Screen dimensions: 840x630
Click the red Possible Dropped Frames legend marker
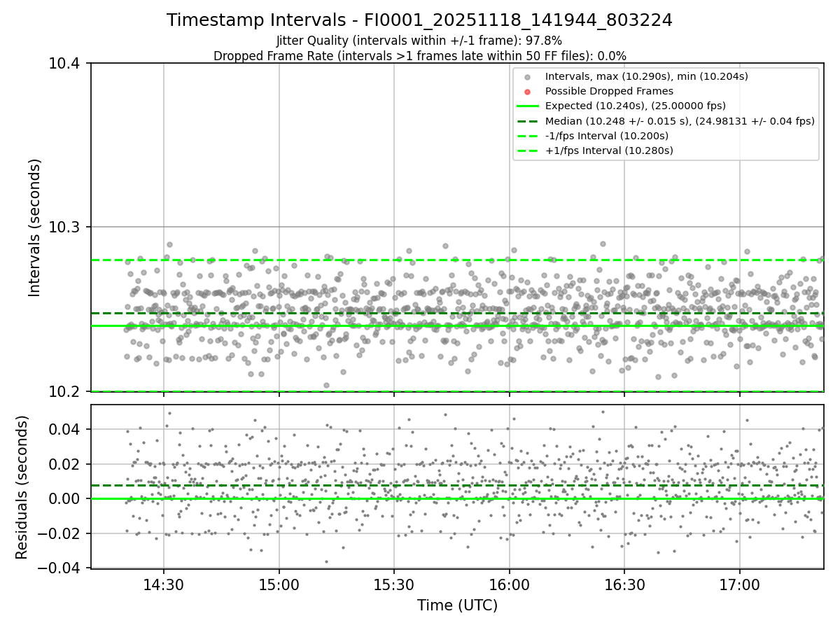(528, 91)
